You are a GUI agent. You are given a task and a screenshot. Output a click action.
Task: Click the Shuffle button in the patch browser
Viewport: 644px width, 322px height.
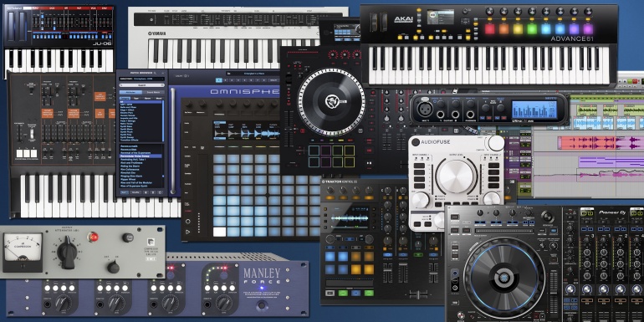135,192
